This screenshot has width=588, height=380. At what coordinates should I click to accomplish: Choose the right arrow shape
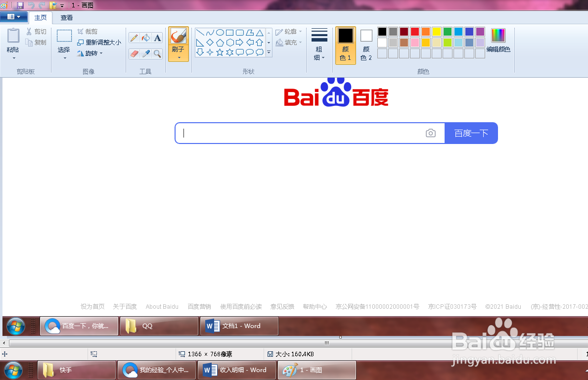click(240, 43)
